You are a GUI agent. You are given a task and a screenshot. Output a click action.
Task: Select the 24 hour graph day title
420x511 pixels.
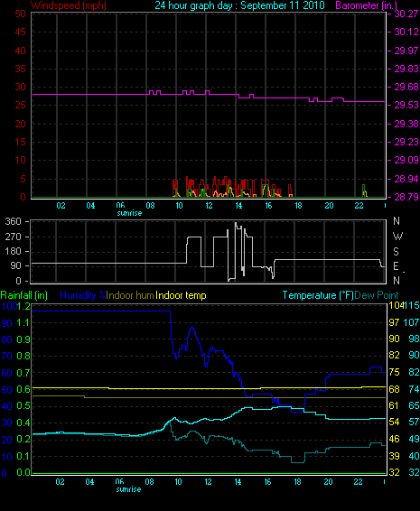[239, 5]
